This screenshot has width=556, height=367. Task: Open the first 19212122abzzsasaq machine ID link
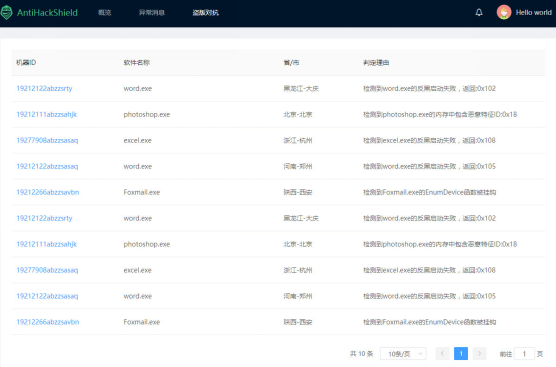(47, 166)
